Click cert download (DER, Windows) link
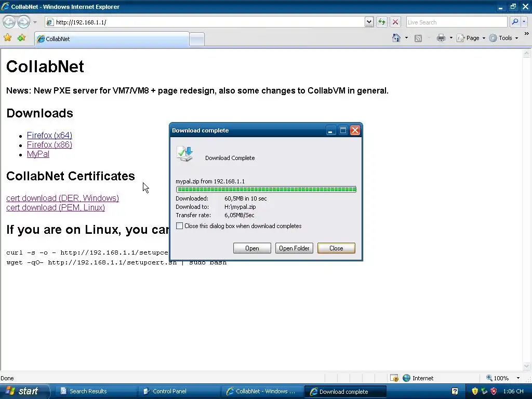 (62, 198)
